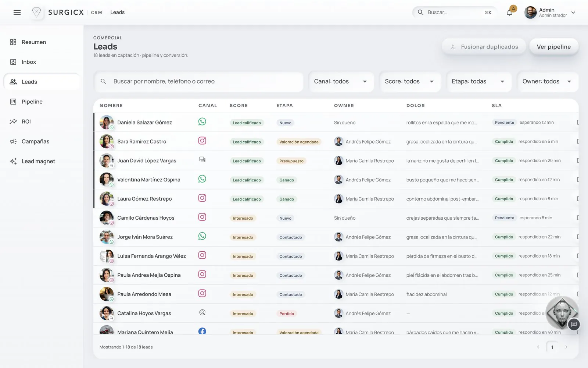Sort by the SCORE column header

tap(239, 106)
